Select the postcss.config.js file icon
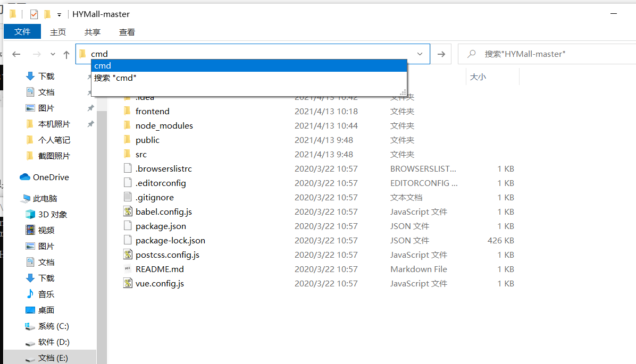636x364 pixels. [128, 255]
